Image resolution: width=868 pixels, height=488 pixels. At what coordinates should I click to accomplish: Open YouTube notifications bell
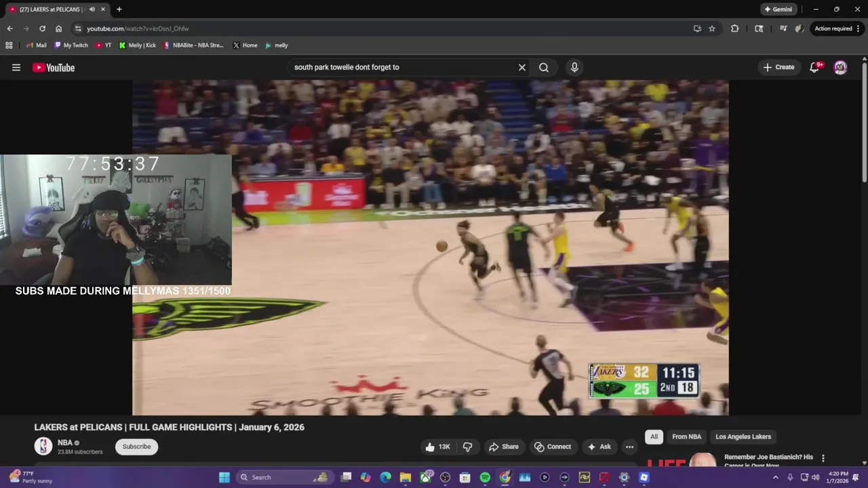click(x=816, y=67)
